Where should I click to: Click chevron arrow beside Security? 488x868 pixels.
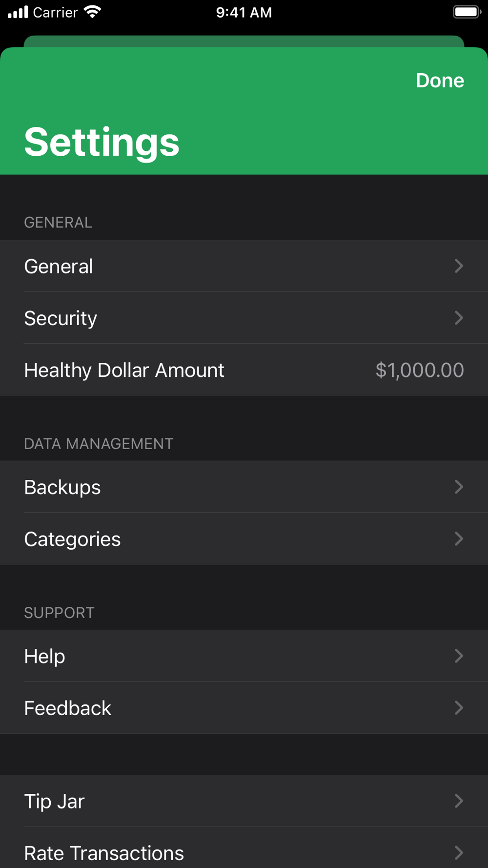point(459,318)
